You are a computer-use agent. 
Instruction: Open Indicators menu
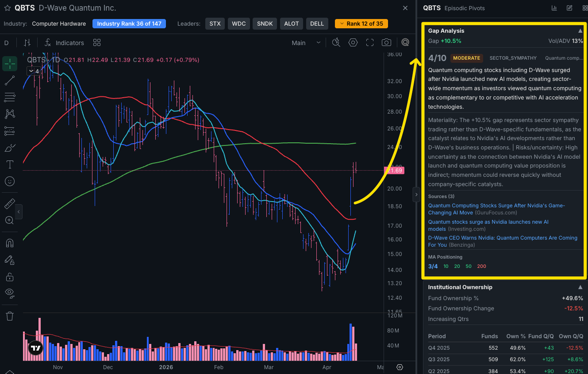point(64,42)
